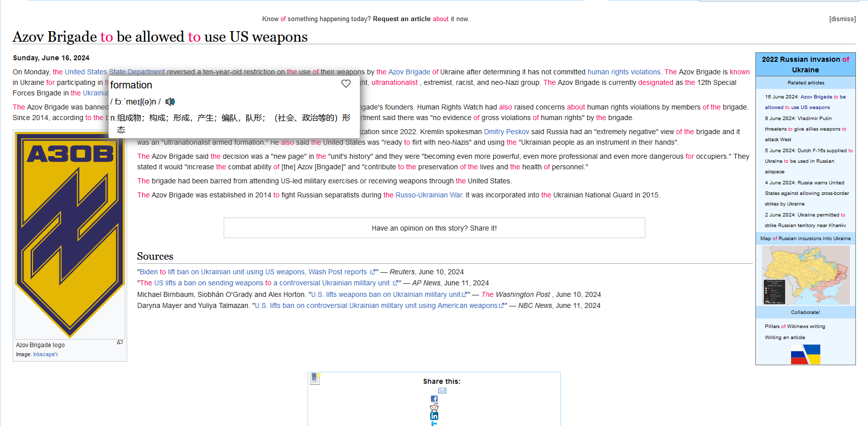Image resolution: width=868 pixels, height=426 pixels.
Task: Click article title 'Azov Brigade to be allowed'
Action: click(160, 37)
